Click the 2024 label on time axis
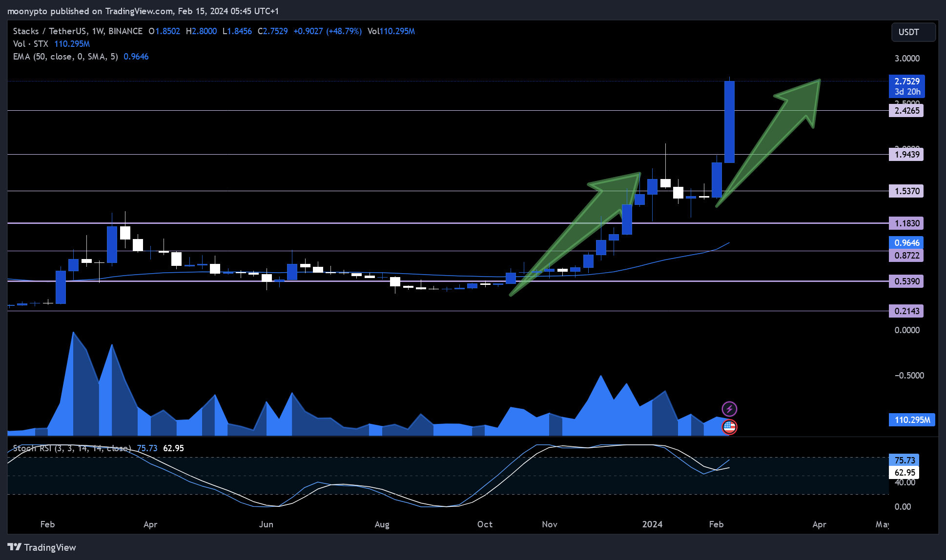The width and height of the screenshot is (946, 560). point(652,524)
